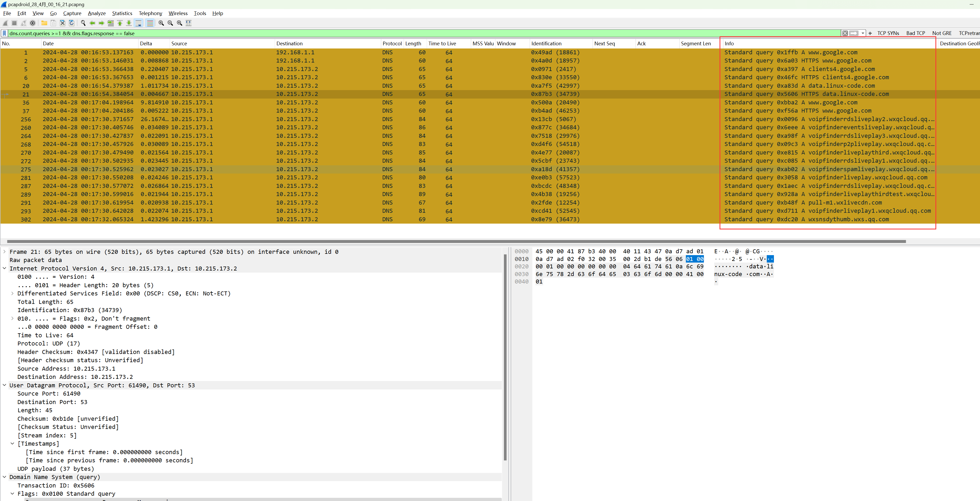Click the resize columns toolbar icon
This screenshot has height=501, width=980.
(x=189, y=23)
